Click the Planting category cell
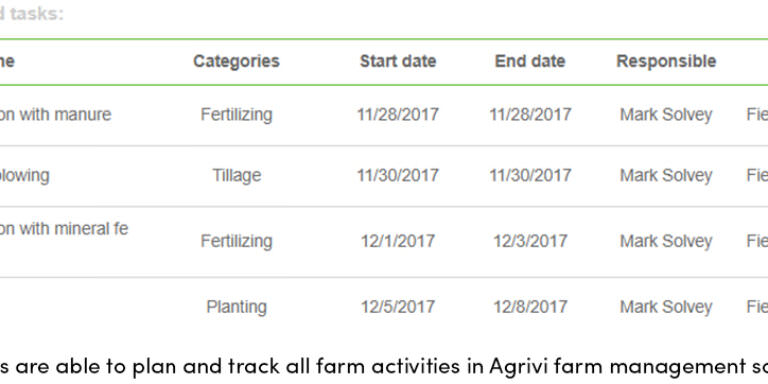The height and width of the screenshot is (384, 768). [x=237, y=307]
